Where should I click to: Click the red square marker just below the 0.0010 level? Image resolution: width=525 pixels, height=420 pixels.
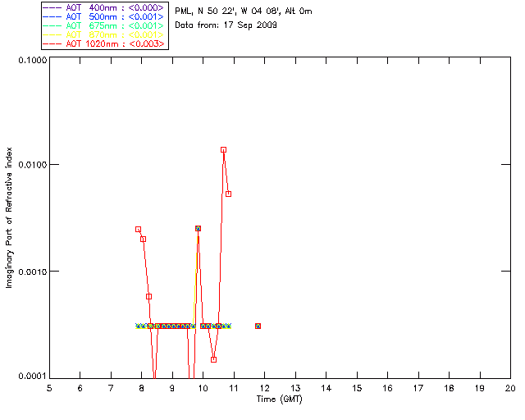coord(149,296)
